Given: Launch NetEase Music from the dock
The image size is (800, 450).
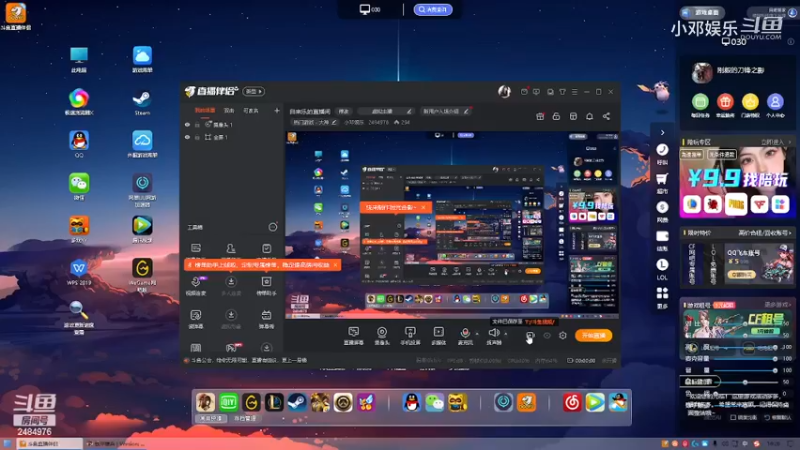Looking at the screenshot, I should click(x=572, y=403).
